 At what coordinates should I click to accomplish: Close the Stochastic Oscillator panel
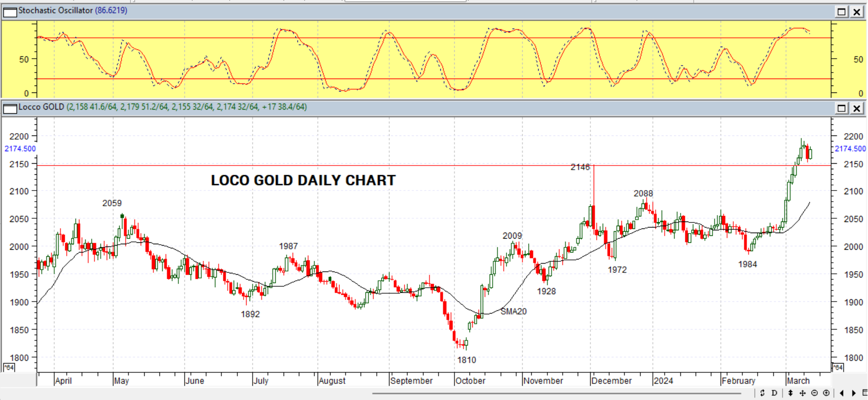tap(857, 12)
